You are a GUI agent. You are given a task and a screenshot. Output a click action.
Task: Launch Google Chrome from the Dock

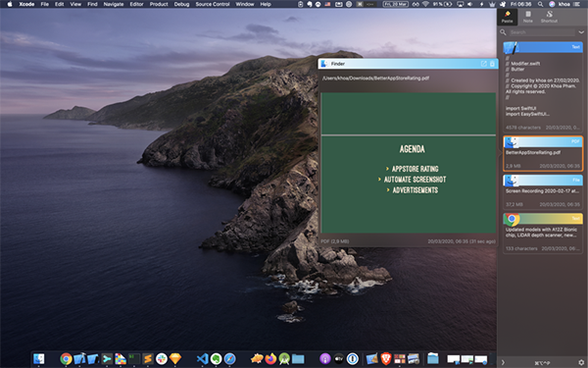point(66,358)
